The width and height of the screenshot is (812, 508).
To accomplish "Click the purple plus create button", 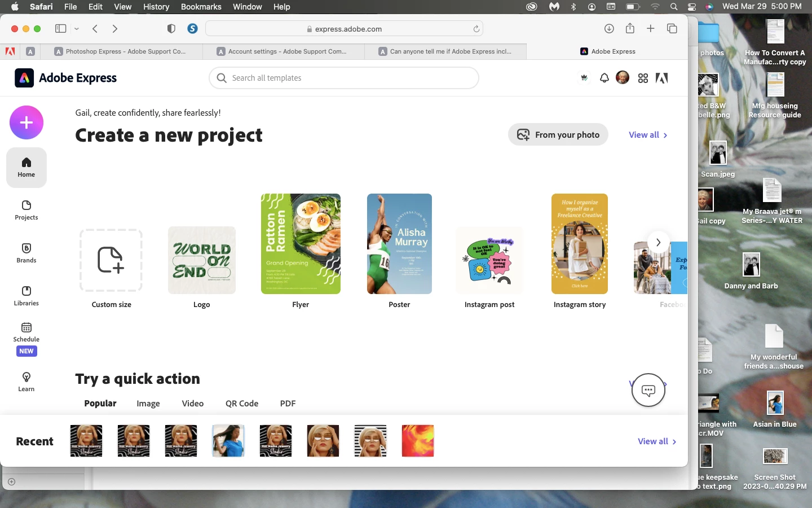I will point(27,122).
